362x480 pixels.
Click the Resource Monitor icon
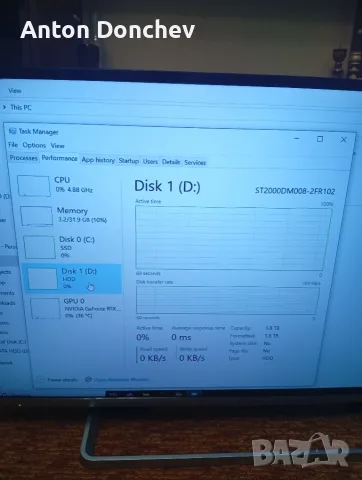pos(88,379)
